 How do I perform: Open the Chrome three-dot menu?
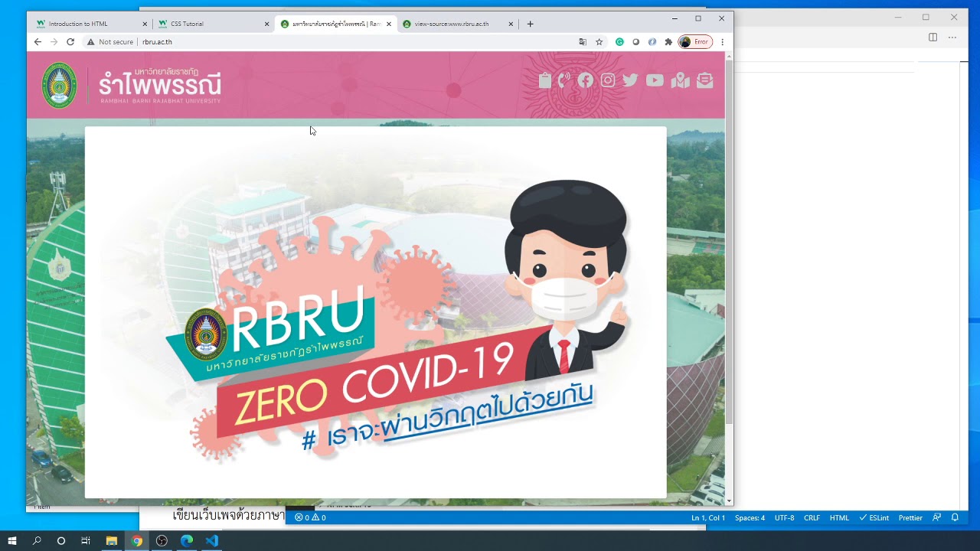(x=722, y=42)
